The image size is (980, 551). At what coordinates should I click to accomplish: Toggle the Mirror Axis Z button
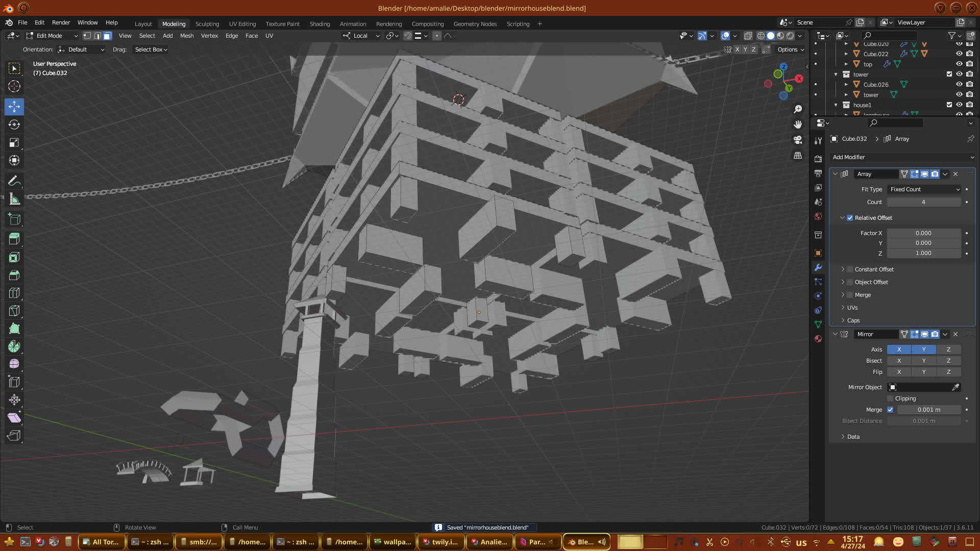[x=948, y=349]
